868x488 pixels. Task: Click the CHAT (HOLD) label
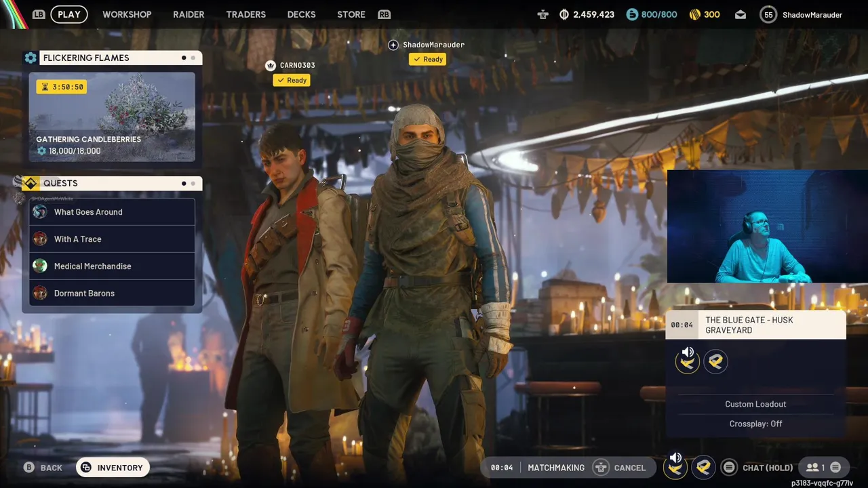tap(768, 468)
